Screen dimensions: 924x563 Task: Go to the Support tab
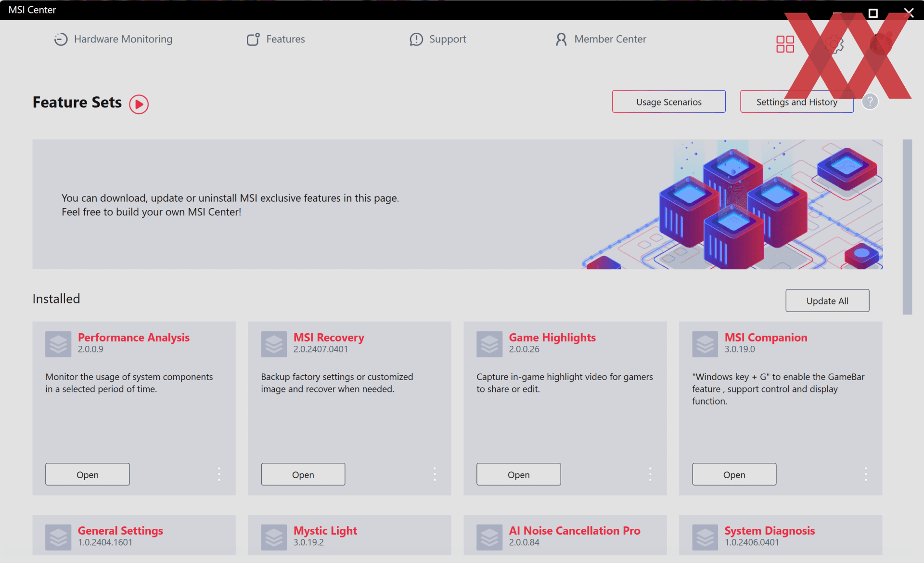tap(437, 39)
